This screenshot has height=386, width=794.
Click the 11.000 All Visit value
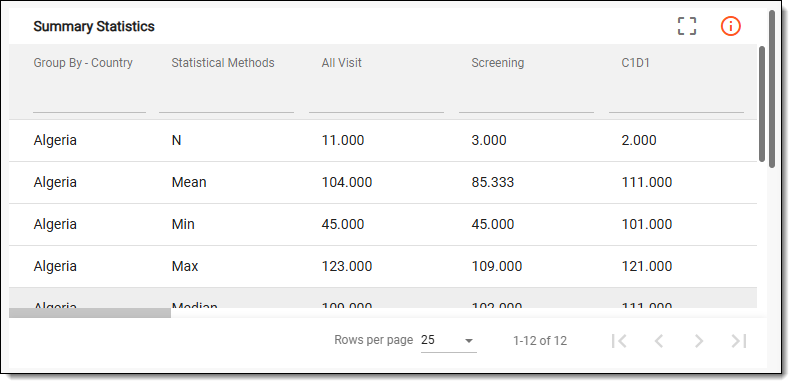point(343,140)
